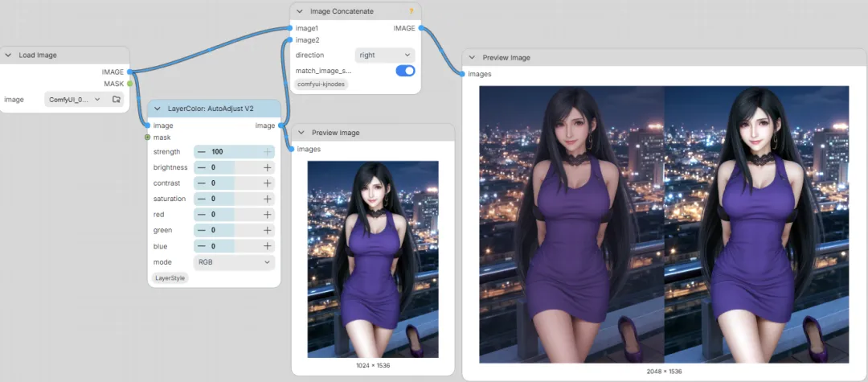Image resolution: width=868 pixels, height=382 pixels.
Task: Collapse the small Preview Image node with 1024 × 1536
Action: 301,133
